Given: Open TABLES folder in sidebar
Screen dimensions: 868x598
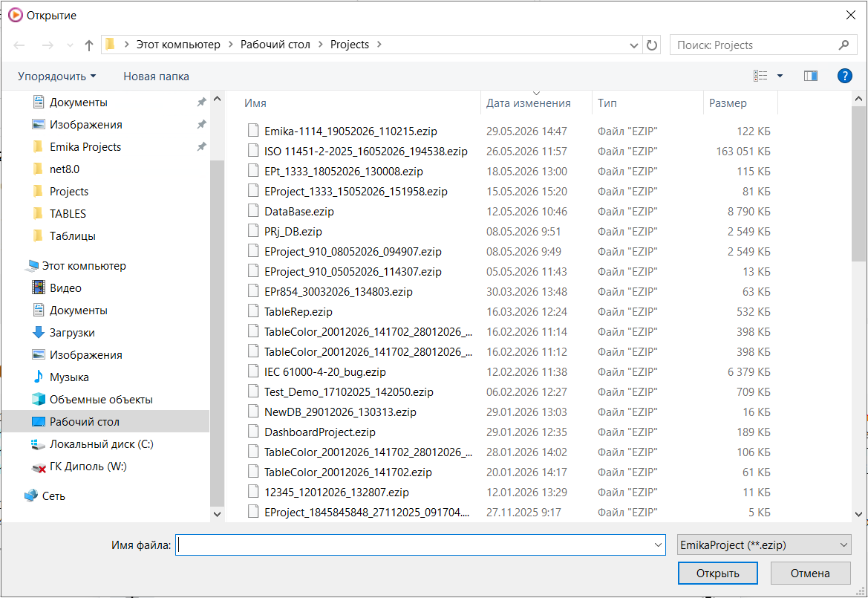Looking at the screenshot, I should 68,214.
